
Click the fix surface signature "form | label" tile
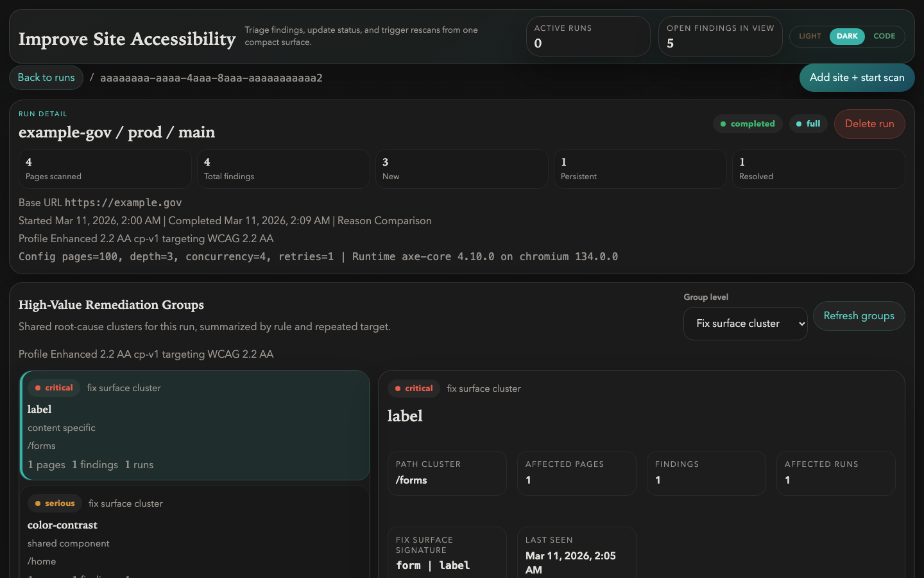(x=447, y=552)
